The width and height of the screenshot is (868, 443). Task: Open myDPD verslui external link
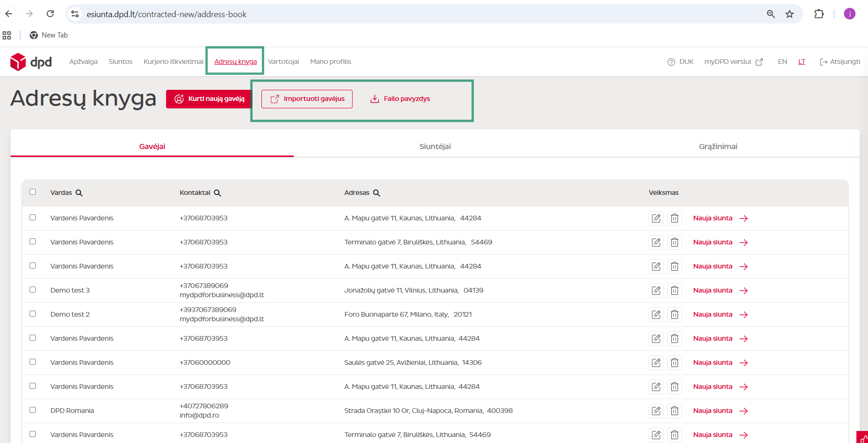[734, 62]
